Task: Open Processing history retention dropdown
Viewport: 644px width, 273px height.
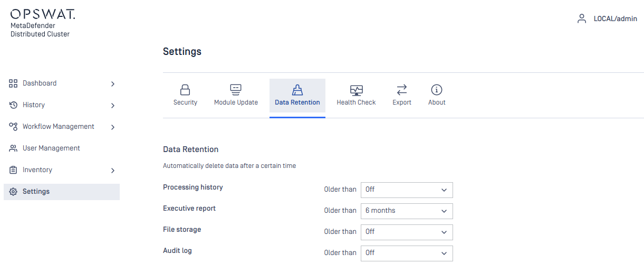Action: [407, 190]
